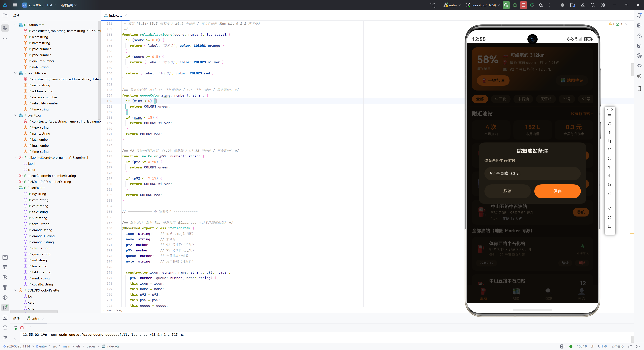This screenshot has height=350, width=644.
Task: Click the 2 个空格 indent status entry
Action: [x=618, y=346]
